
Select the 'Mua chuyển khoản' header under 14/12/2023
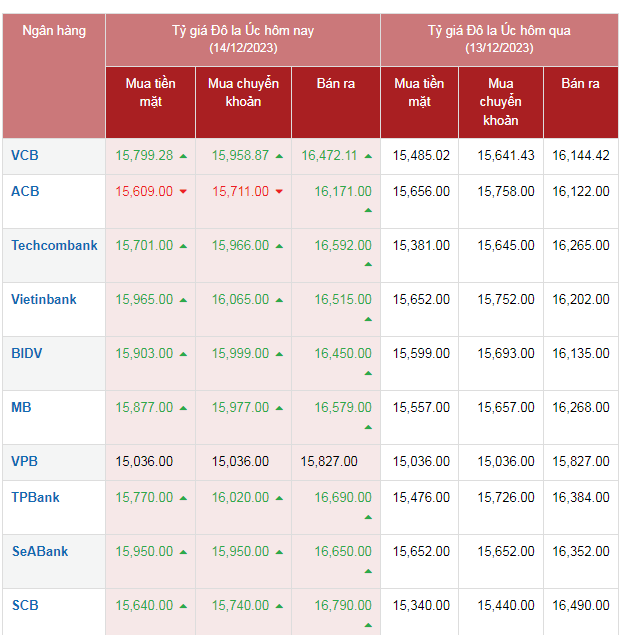243,92
